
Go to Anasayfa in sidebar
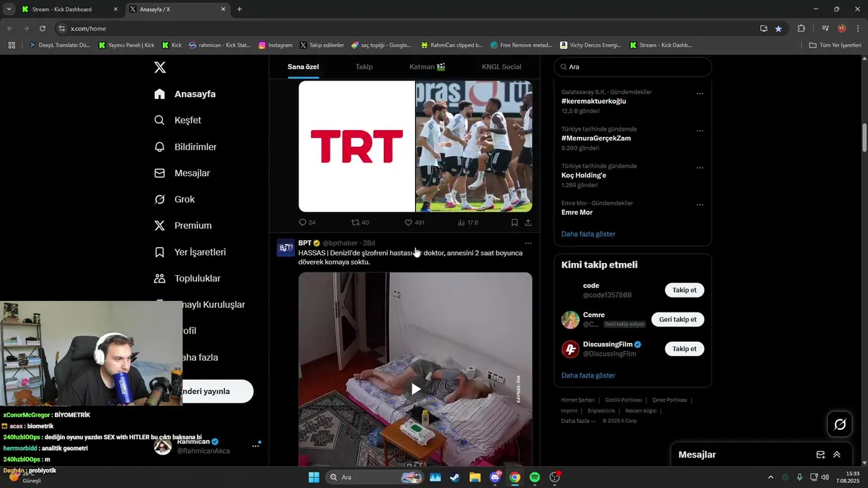click(x=184, y=94)
